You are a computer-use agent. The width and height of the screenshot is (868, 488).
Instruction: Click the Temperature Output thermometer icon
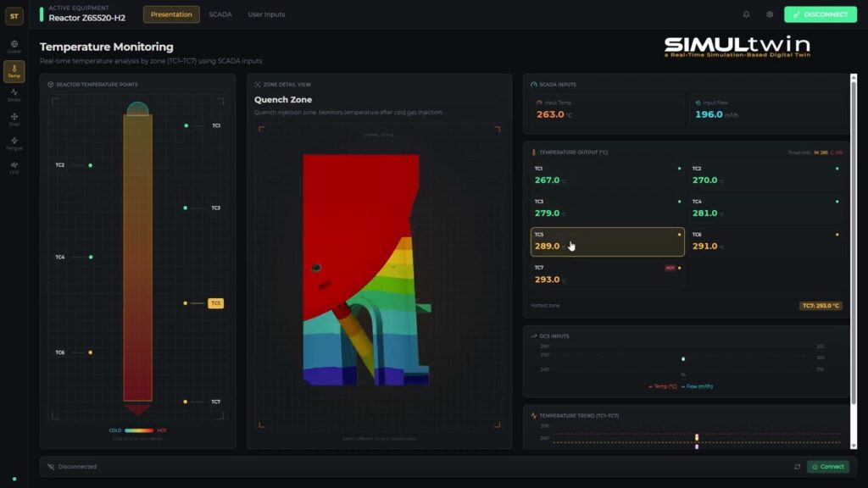tap(534, 152)
